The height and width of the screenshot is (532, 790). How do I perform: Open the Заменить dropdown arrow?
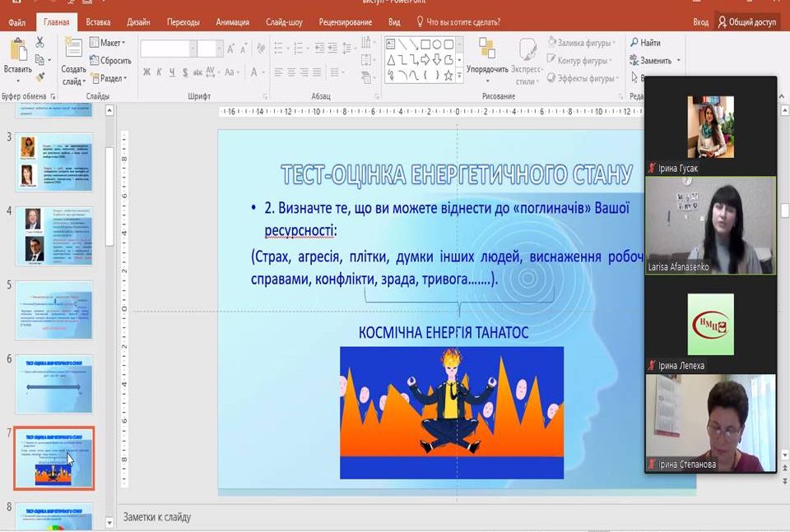(x=679, y=60)
